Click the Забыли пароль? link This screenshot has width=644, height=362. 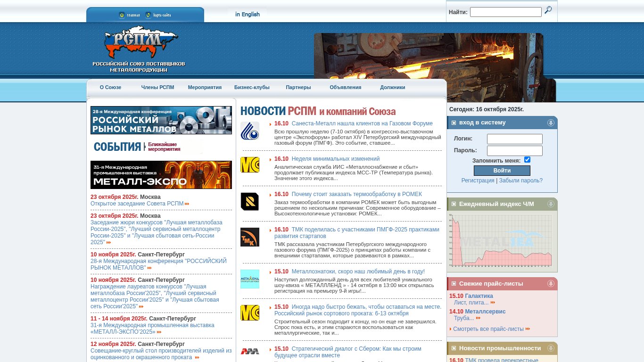(521, 181)
